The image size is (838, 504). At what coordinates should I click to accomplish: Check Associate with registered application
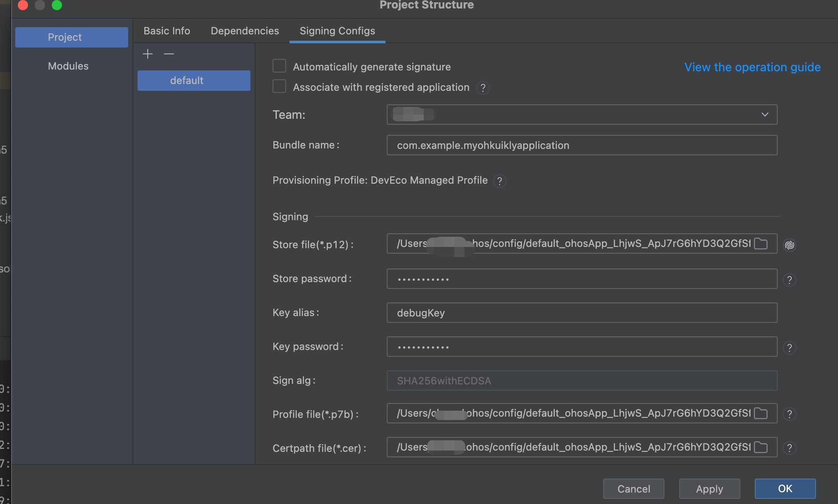pyautogui.click(x=279, y=87)
